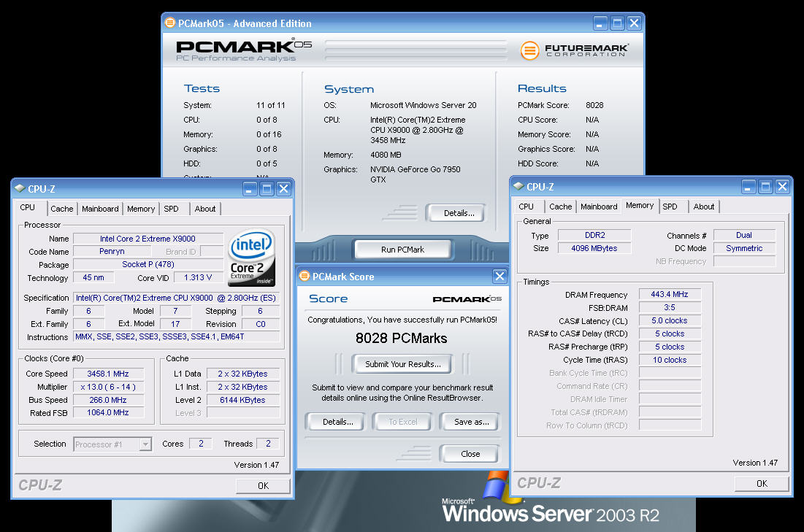Click the To Excel button
The image size is (804, 532).
(403, 422)
